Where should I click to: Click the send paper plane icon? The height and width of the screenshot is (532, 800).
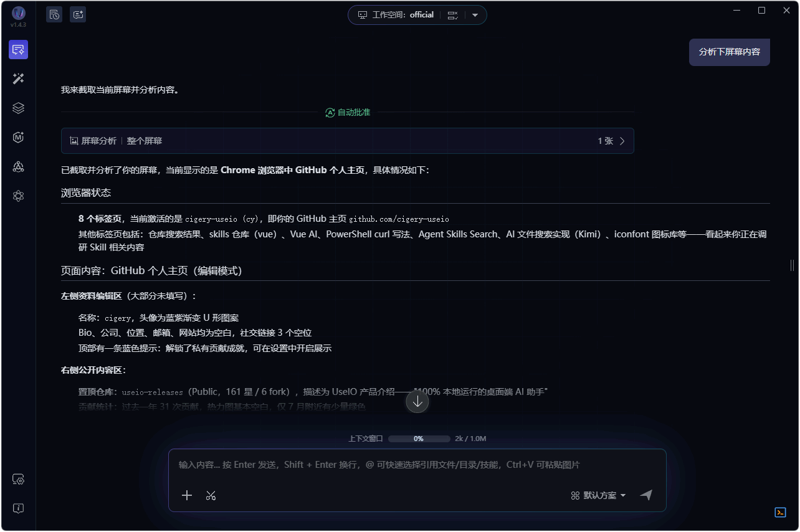646,495
